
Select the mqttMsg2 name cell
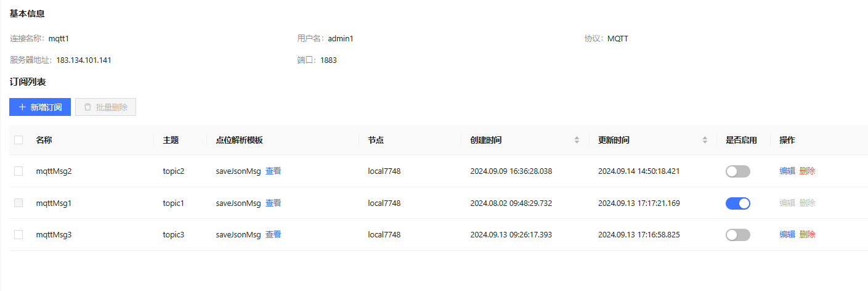[54, 171]
